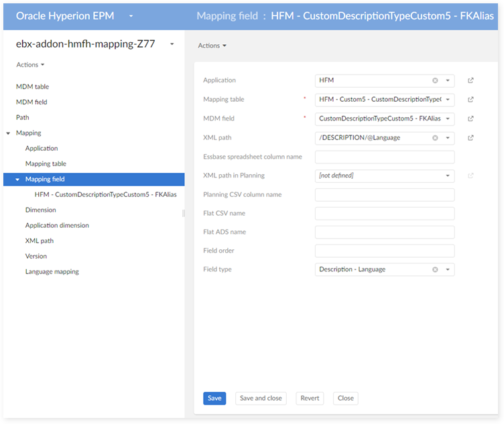This screenshot has width=504, height=424.
Task: Expand the Mapping table dropdown
Action: pyautogui.click(x=447, y=100)
